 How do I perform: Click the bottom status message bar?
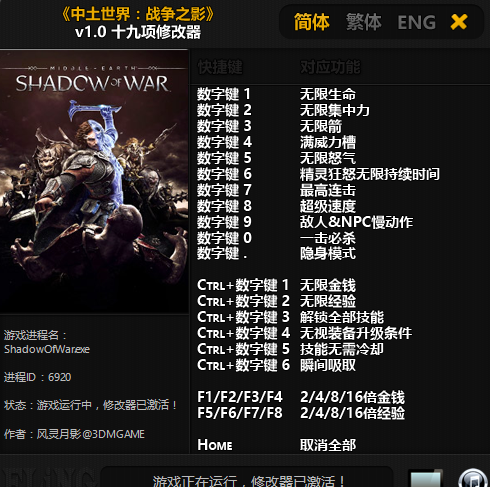pyautogui.click(x=247, y=478)
